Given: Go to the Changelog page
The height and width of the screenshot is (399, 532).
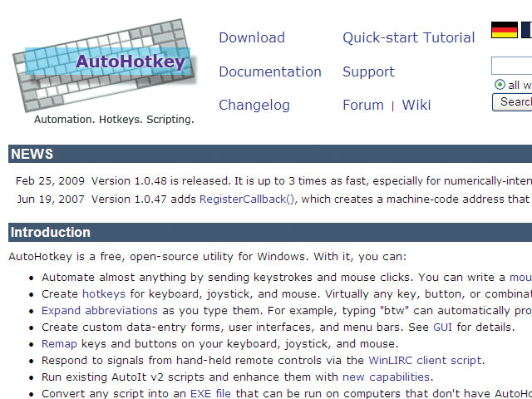Looking at the screenshot, I should pyautogui.click(x=254, y=105).
